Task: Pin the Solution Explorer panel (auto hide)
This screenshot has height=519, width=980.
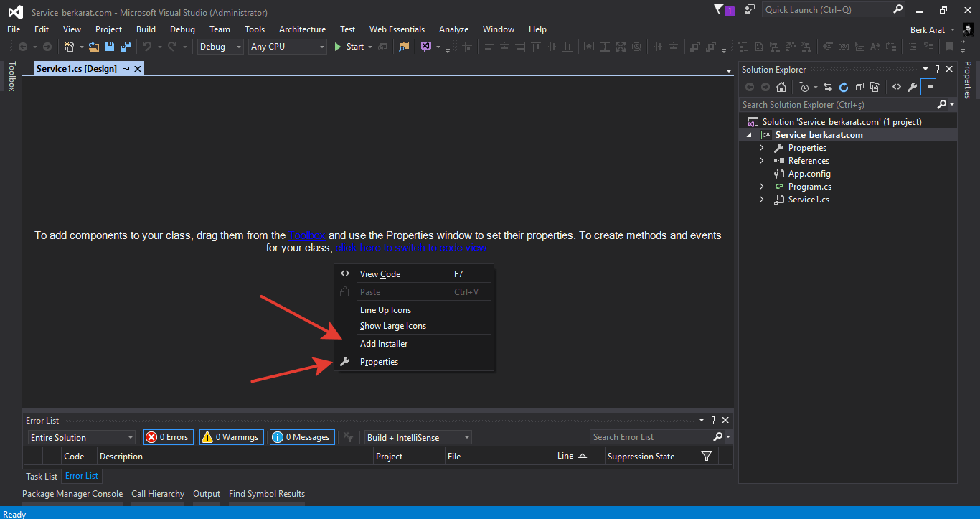Action: 937,70
